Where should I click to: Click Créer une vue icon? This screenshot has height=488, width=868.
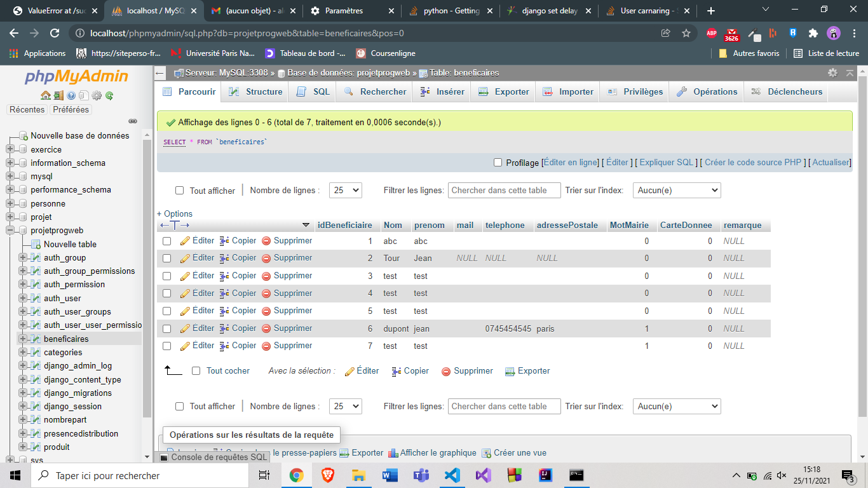point(487,453)
